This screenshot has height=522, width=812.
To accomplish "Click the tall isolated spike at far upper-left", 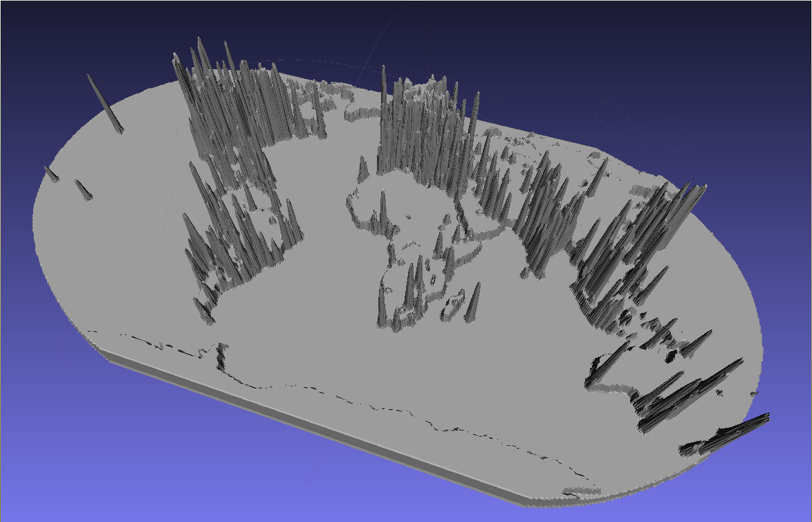I will tap(105, 104).
